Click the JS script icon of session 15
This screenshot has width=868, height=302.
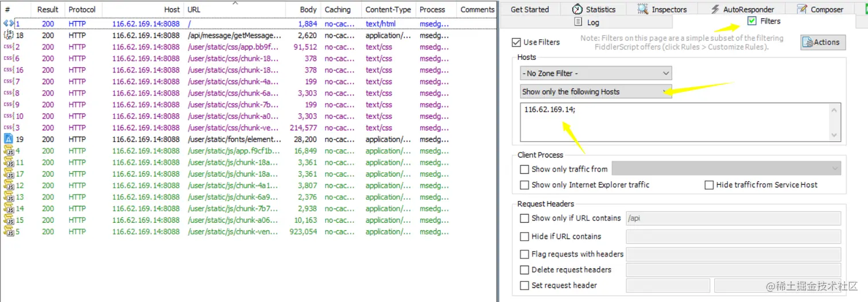9,220
